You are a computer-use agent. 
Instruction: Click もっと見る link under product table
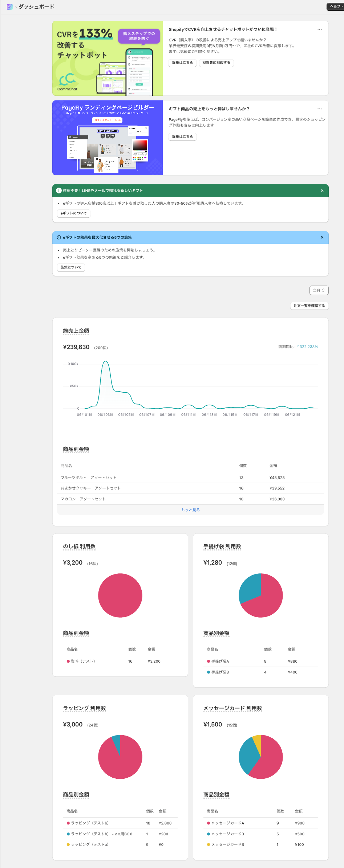(190, 510)
